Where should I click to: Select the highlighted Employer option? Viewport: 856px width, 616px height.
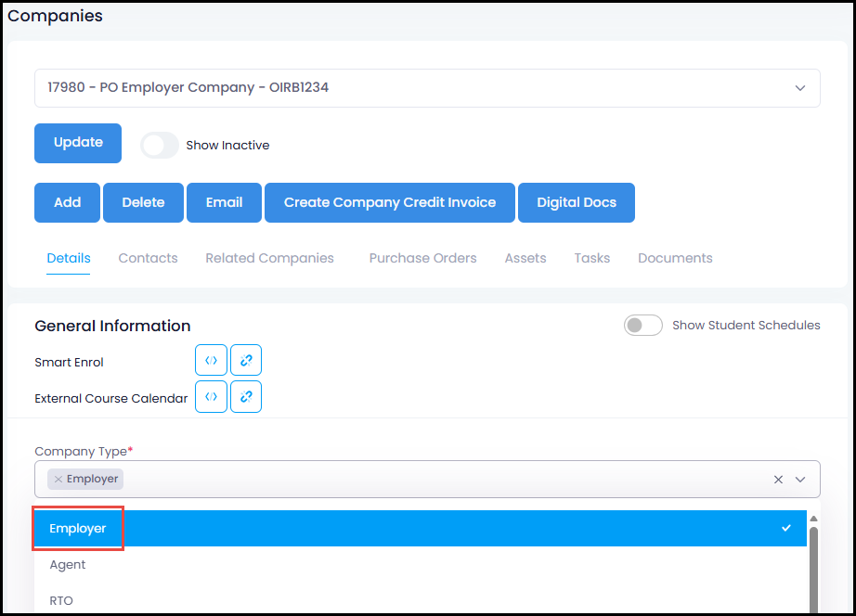(x=78, y=528)
